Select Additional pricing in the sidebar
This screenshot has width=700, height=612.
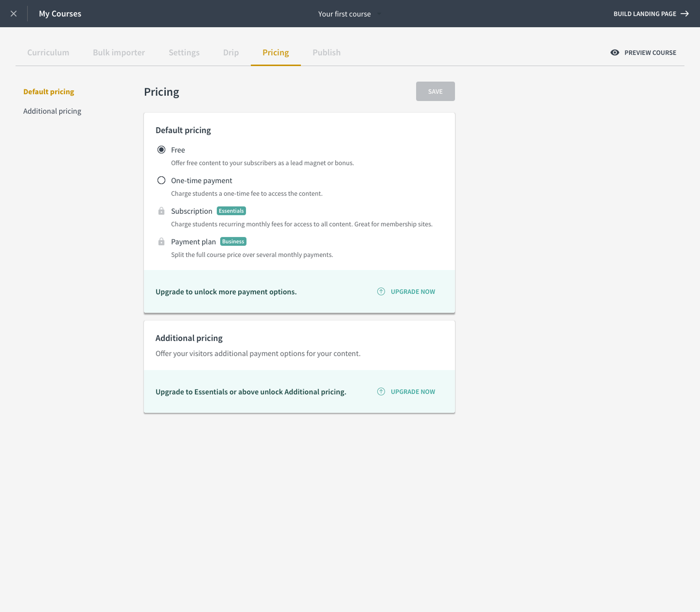52,111
